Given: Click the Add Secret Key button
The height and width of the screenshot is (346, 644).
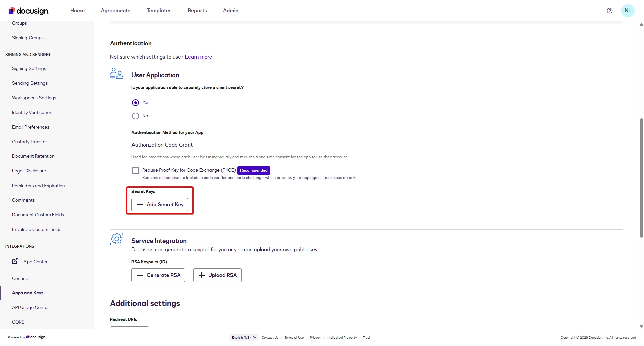Looking at the screenshot, I should tap(160, 205).
